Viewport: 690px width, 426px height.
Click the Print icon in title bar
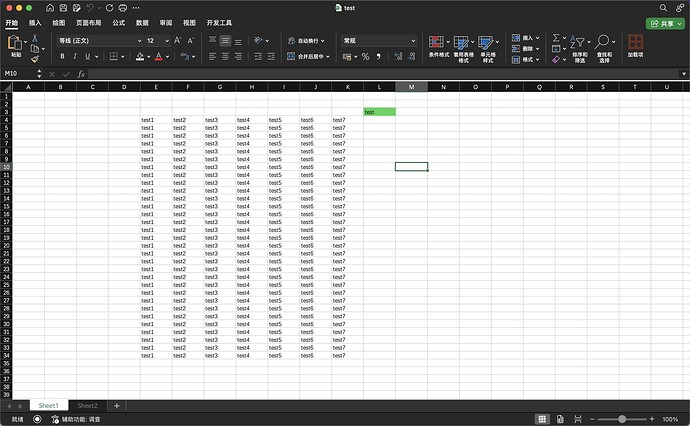123,8
